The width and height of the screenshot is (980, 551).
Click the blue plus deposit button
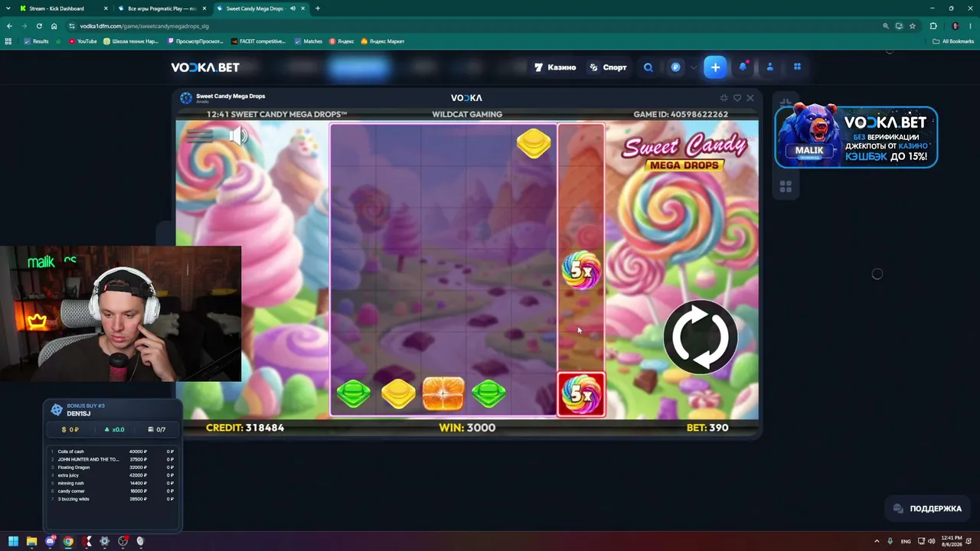pos(715,67)
